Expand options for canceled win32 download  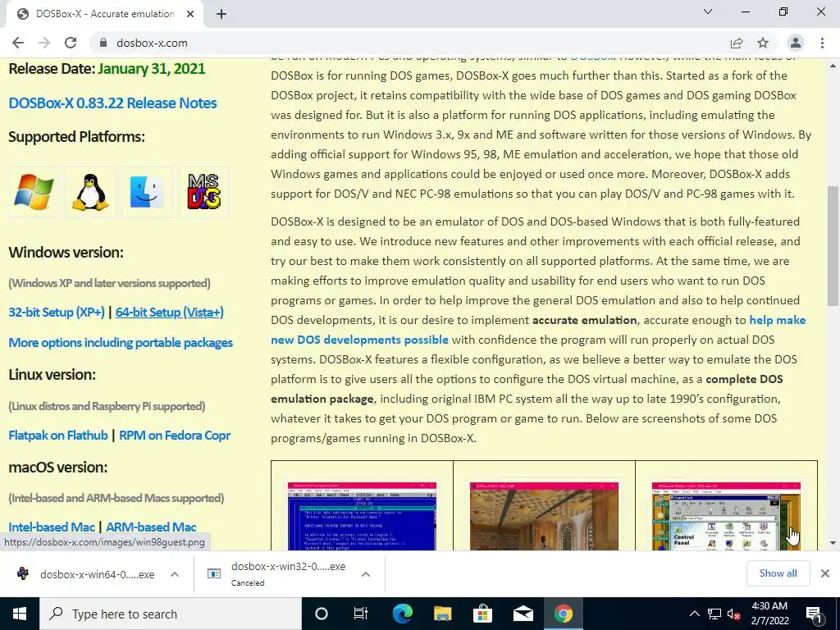click(x=366, y=574)
